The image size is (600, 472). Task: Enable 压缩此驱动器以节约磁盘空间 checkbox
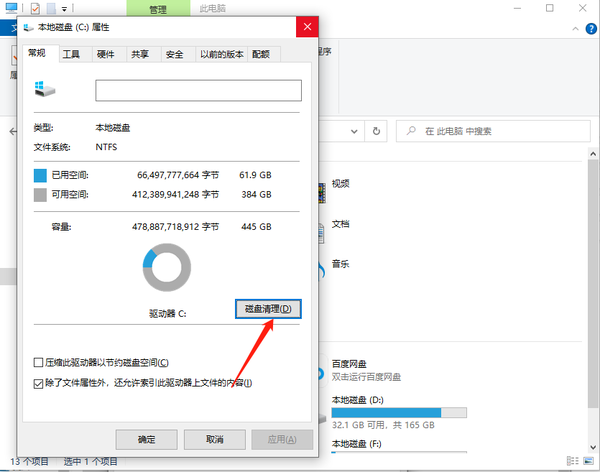pos(38,363)
